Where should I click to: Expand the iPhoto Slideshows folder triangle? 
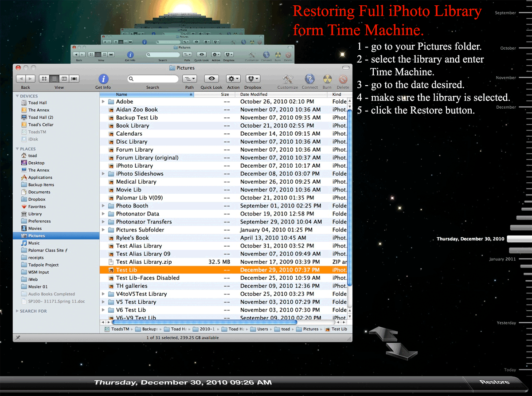coord(103,174)
